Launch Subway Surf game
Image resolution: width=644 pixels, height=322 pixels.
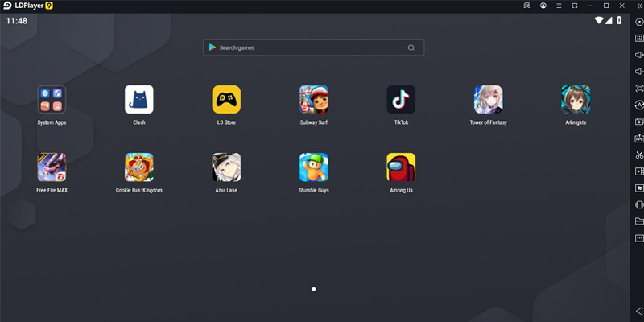click(x=314, y=99)
